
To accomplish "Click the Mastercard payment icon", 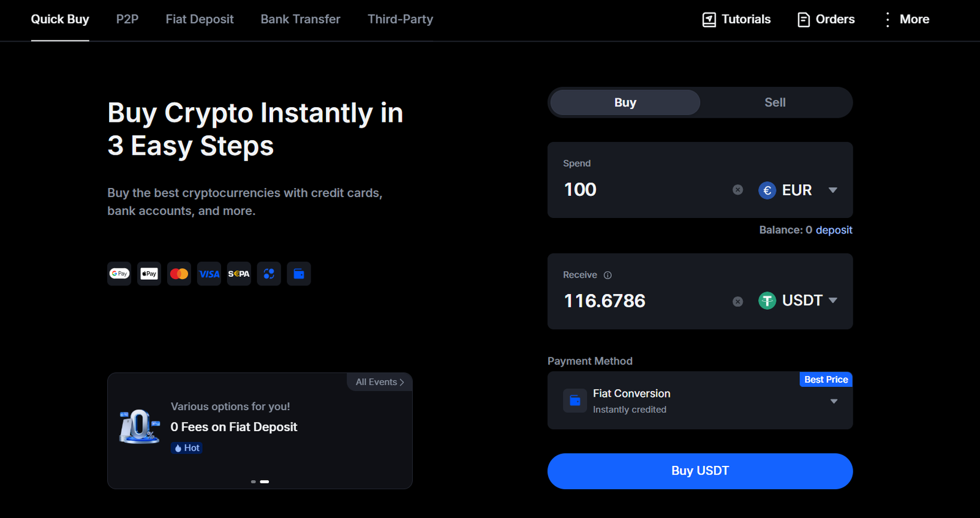I will point(179,274).
